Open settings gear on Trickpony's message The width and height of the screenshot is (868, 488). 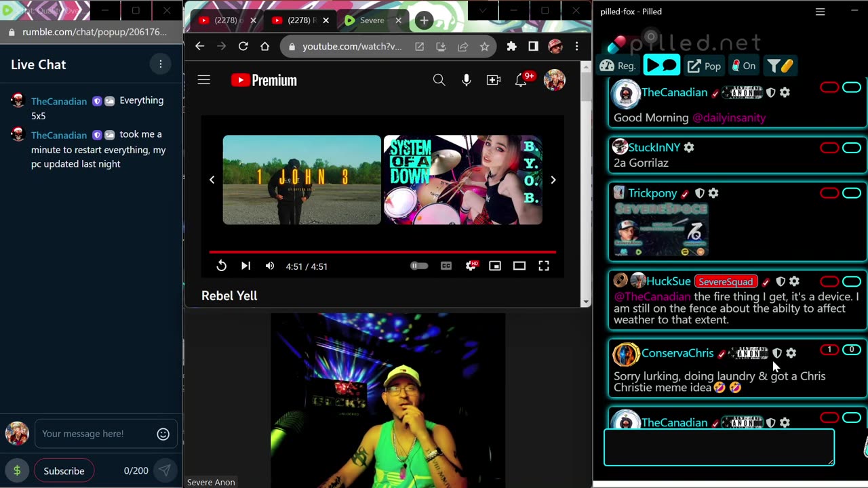(x=713, y=193)
